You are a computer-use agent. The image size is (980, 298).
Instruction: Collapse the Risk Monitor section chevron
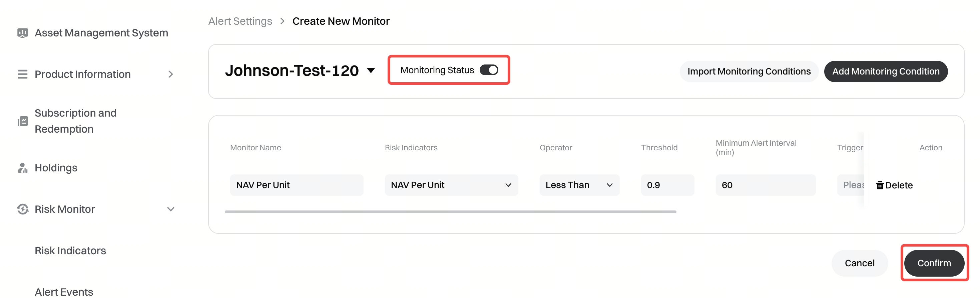click(x=171, y=209)
